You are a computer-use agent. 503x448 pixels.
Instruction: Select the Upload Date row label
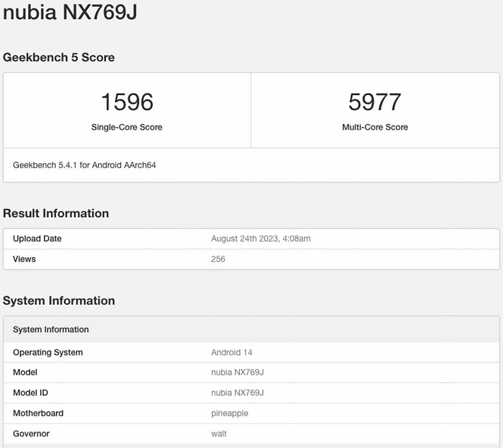(x=37, y=238)
